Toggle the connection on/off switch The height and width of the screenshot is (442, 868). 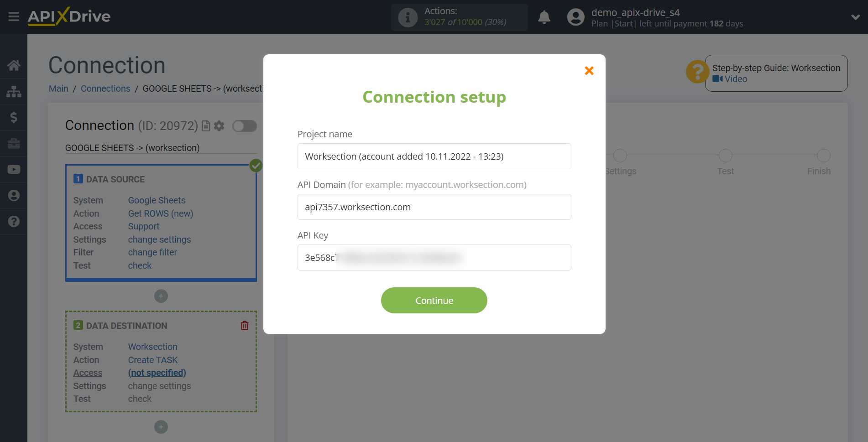(x=245, y=126)
